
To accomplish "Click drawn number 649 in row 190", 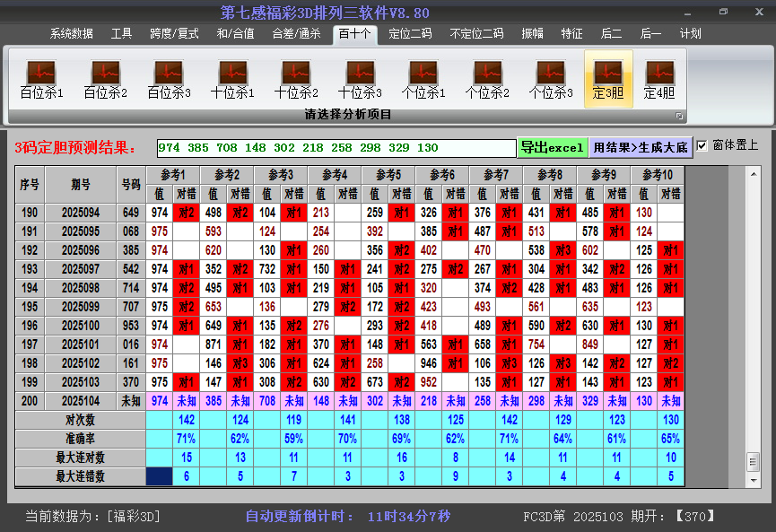I will 131,213.
